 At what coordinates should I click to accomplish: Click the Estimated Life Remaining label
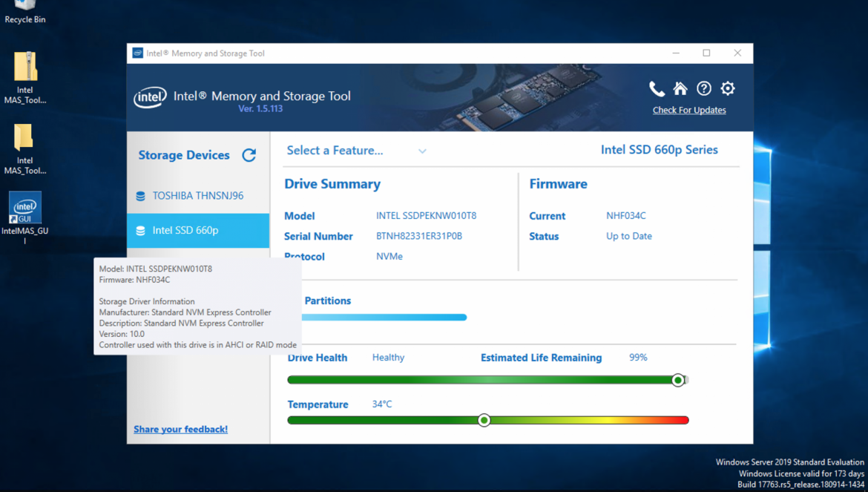[x=541, y=358]
